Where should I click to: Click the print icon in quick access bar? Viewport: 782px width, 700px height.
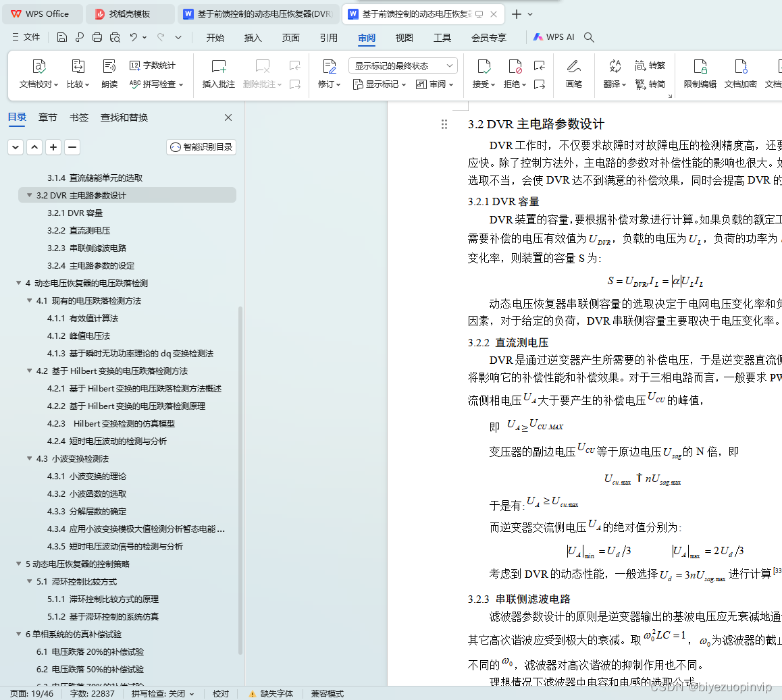[97, 37]
